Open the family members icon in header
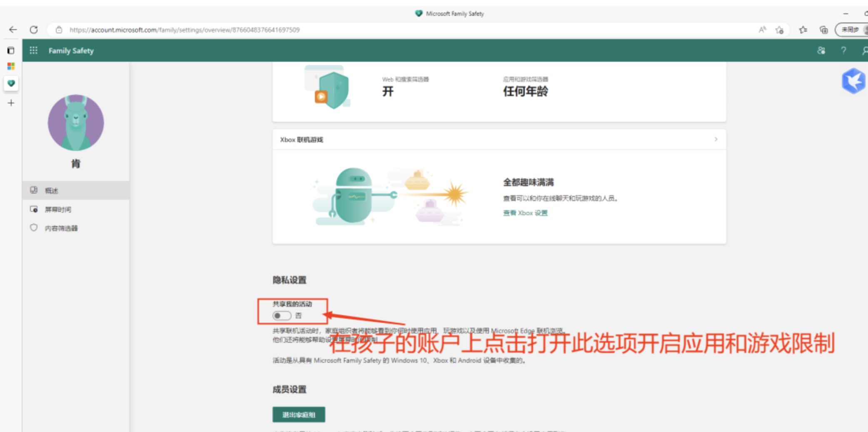 pyautogui.click(x=821, y=50)
